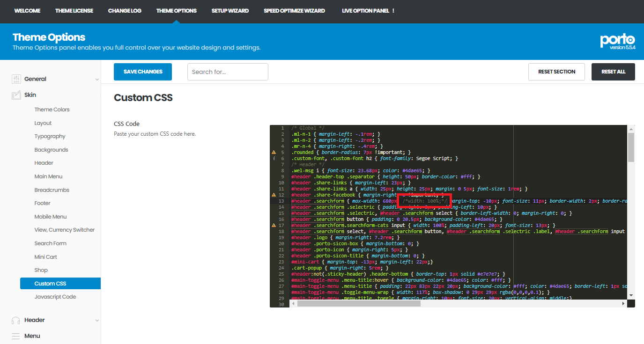
Task: Click the Porto logo
Action: [x=617, y=40]
